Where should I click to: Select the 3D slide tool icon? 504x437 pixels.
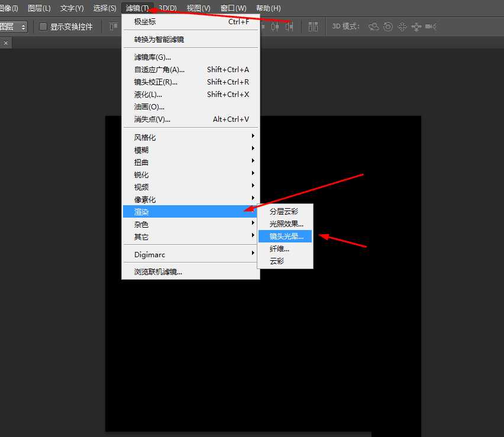coord(416,27)
